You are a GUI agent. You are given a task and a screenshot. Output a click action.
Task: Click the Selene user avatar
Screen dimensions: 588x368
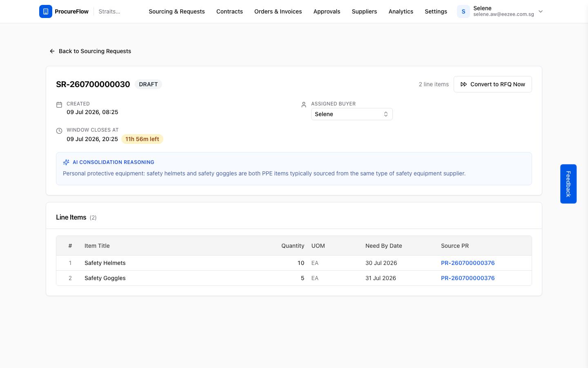[463, 11]
